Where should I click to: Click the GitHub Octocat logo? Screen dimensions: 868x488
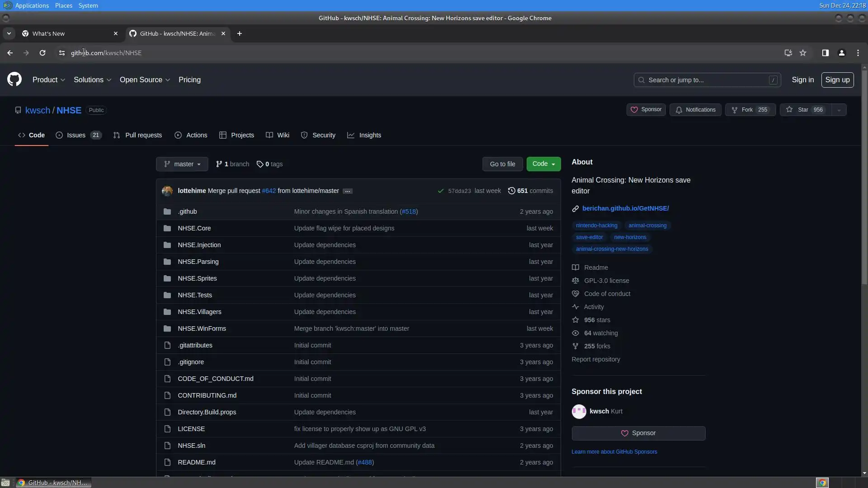(14, 80)
